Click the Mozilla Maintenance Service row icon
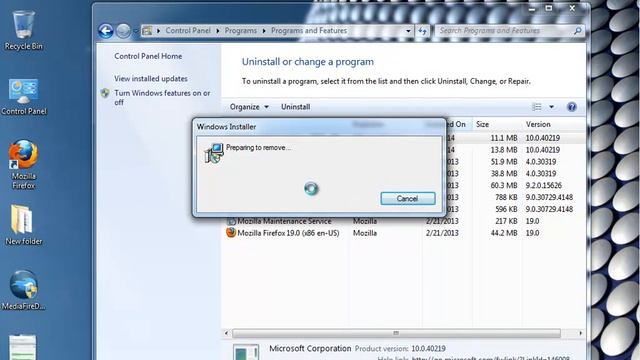 pos(231,221)
